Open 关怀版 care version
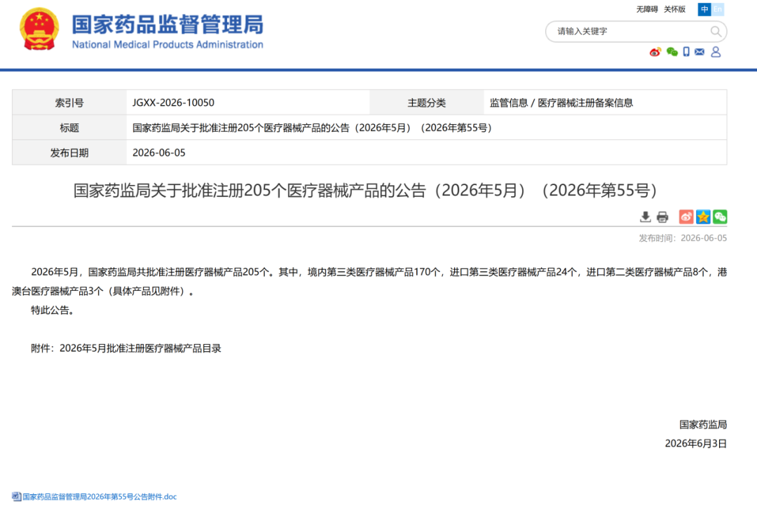 point(674,9)
